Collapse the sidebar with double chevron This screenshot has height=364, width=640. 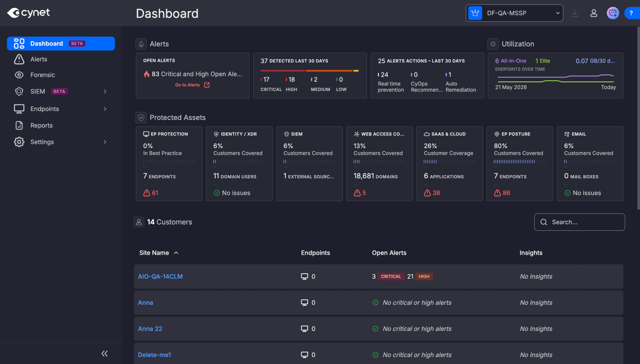pos(104,353)
